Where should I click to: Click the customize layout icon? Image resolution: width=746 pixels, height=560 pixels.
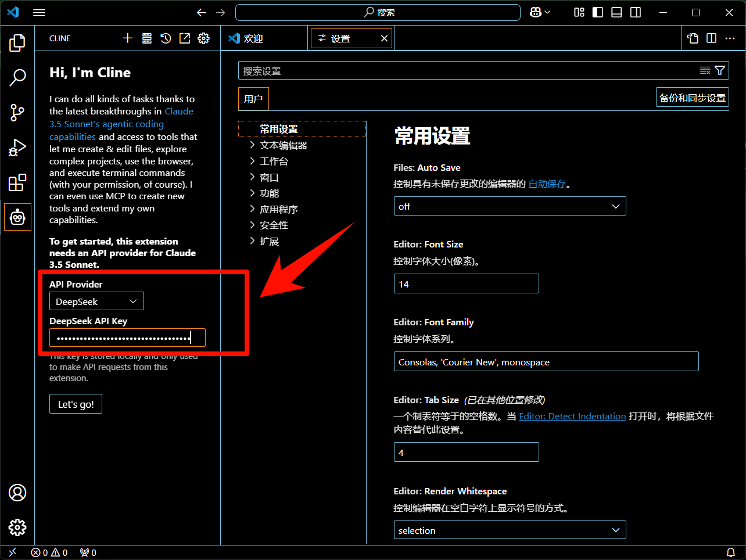pos(579,12)
